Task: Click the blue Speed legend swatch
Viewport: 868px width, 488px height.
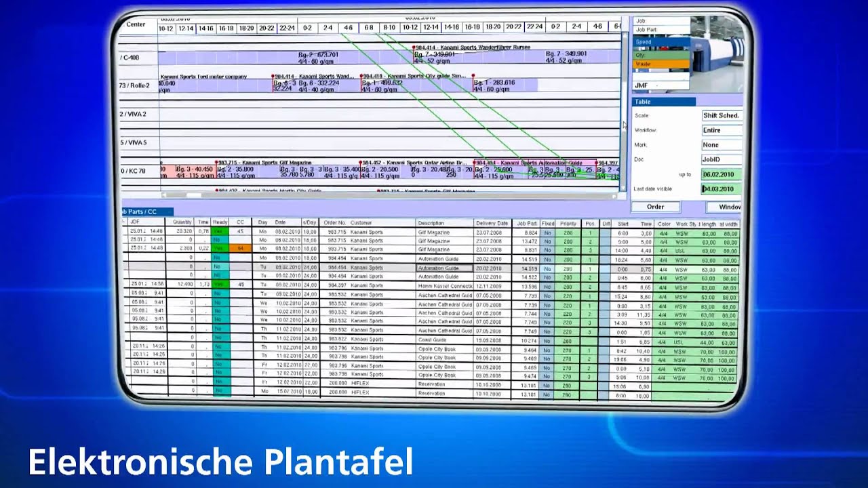Action: point(662,42)
